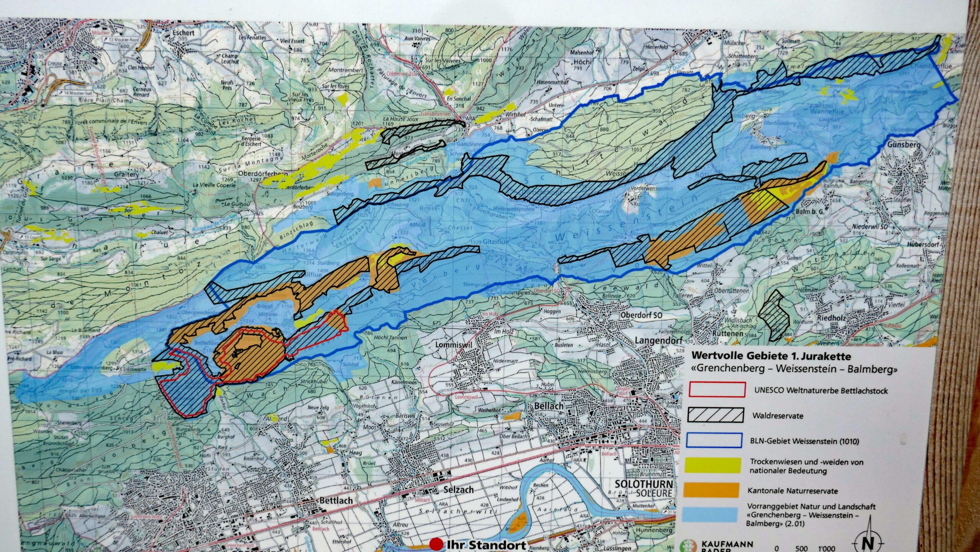Click the orange Kantonale Naturreservate swatch
The height and width of the screenshot is (552, 980).
tap(711, 490)
